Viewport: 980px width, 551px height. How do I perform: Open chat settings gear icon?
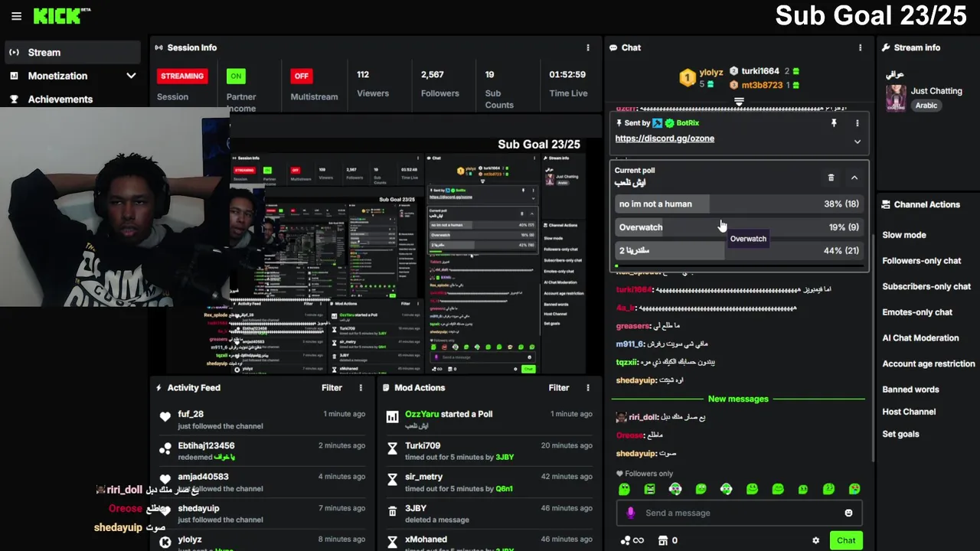tap(815, 540)
